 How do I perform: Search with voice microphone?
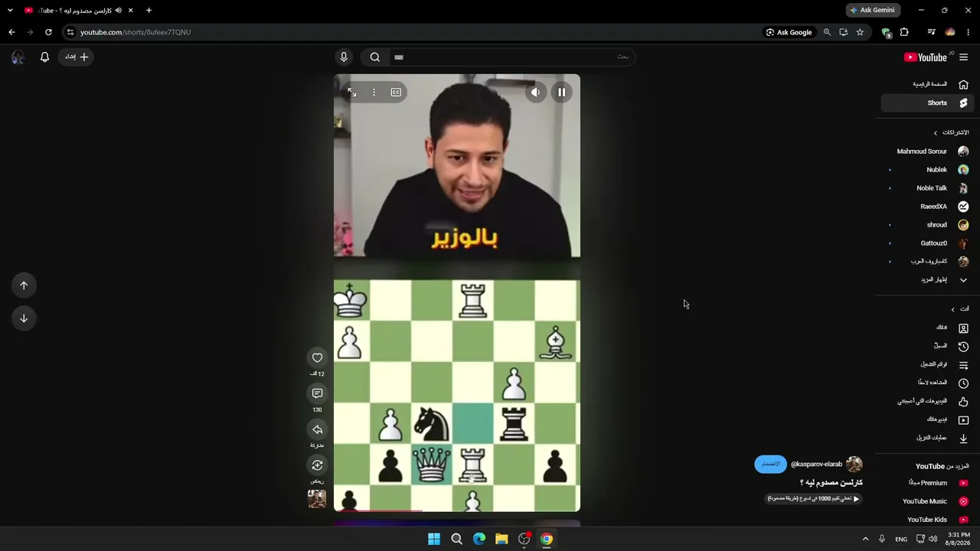[x=344, y=57]
